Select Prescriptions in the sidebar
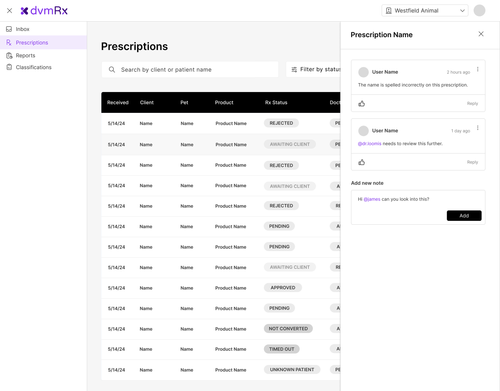The height and width of the screenshot is (391, 500). (43, 42)
